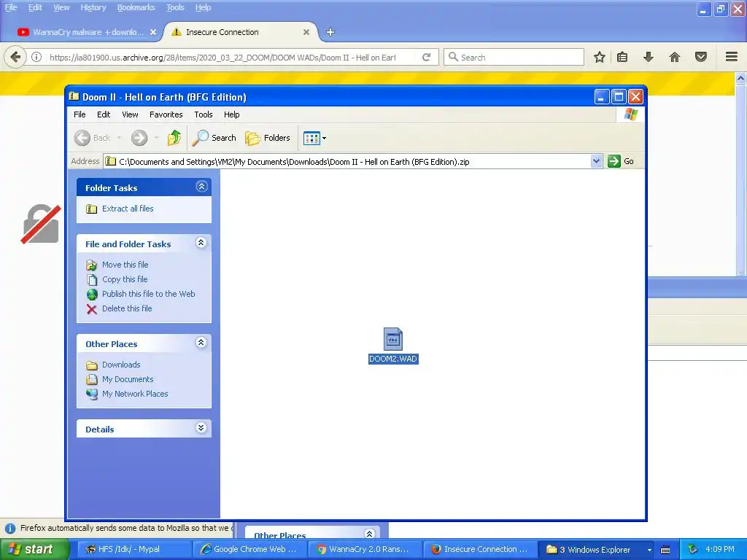Click Extract all files
This screenshot has width=747, height=560.
[x=128, y=209]
